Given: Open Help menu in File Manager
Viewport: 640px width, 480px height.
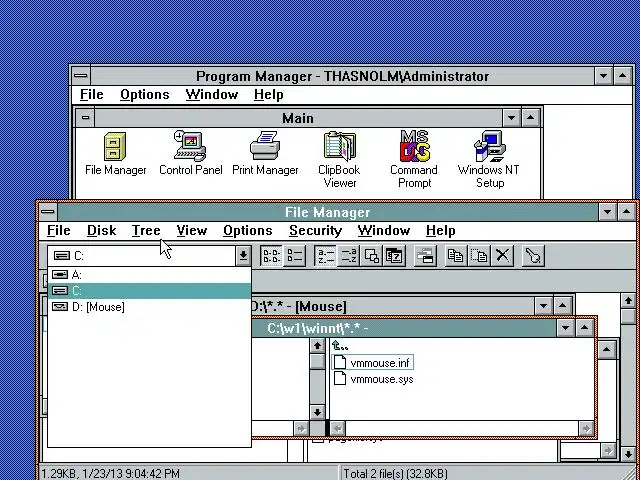Looking at the screenshot, I should click(x=440, y=231).
